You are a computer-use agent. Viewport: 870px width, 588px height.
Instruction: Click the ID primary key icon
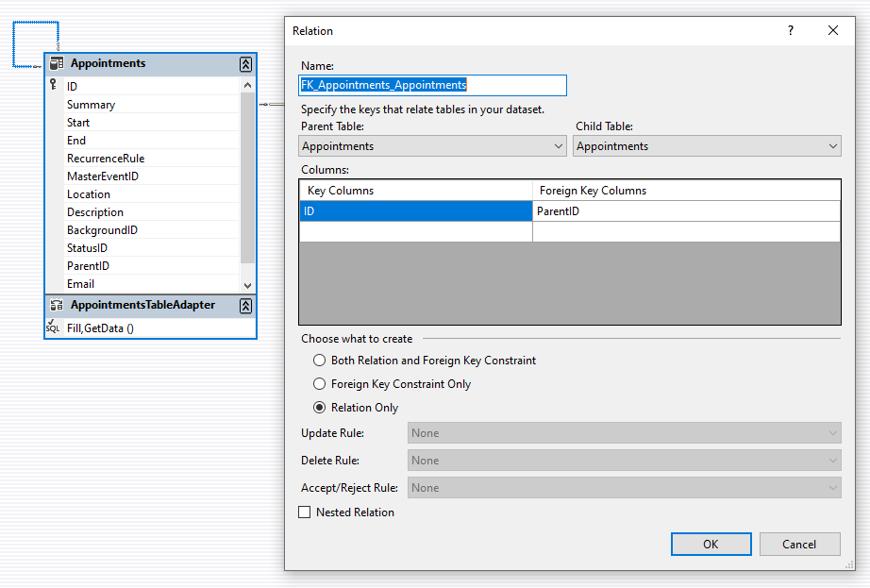tap(53, 85)
